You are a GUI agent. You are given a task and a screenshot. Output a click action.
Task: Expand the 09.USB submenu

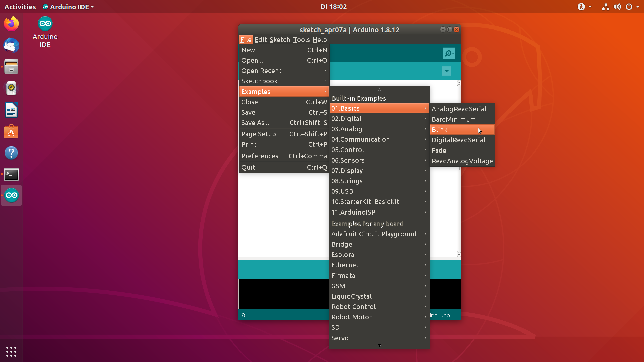pos(379,191)
